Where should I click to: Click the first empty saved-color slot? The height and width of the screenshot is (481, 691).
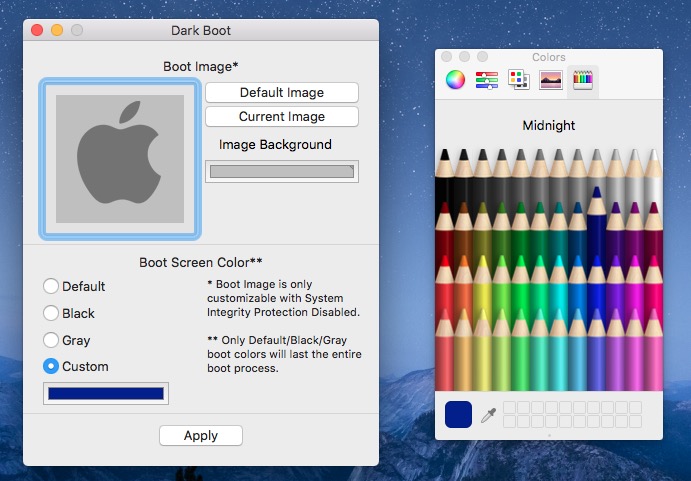[509, 408]
